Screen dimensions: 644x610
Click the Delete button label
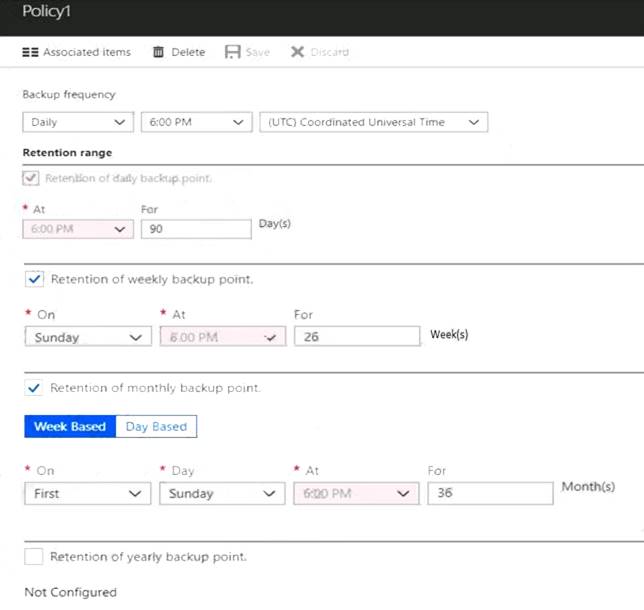click(x=188, y=52)
